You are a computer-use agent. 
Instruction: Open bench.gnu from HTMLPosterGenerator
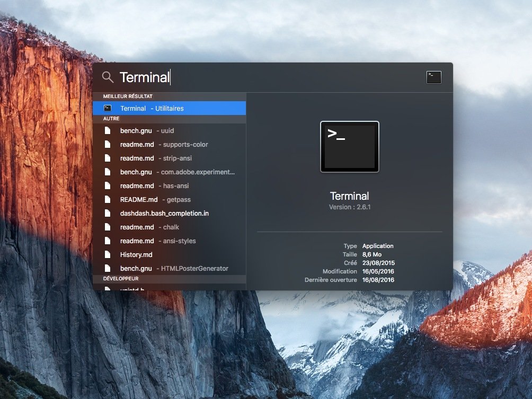170,268
